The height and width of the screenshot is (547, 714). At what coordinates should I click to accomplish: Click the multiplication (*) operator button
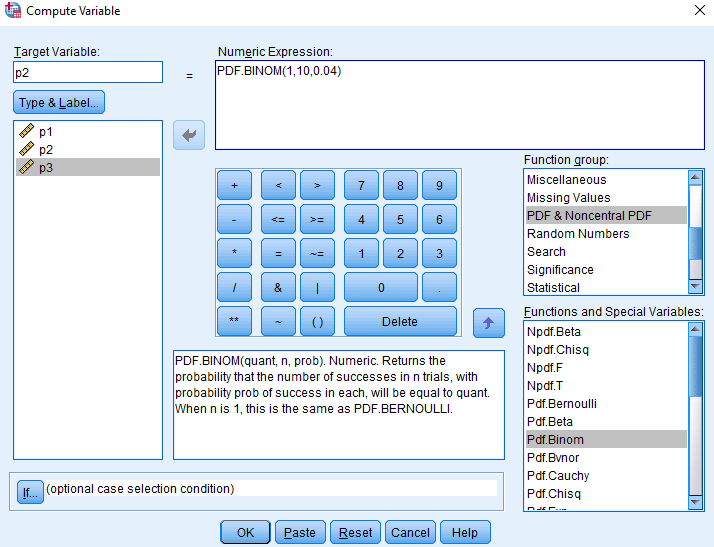click(234, 254)
